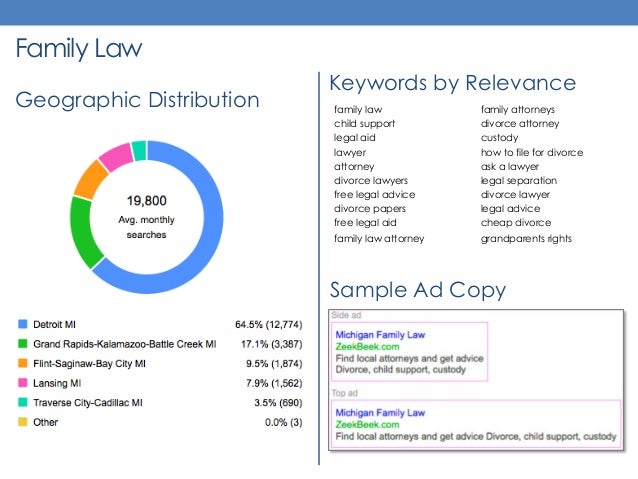Screen dimensions: 638x479
Task: Click keyword 'grandparents rights'
Action: tap(527, 238)
